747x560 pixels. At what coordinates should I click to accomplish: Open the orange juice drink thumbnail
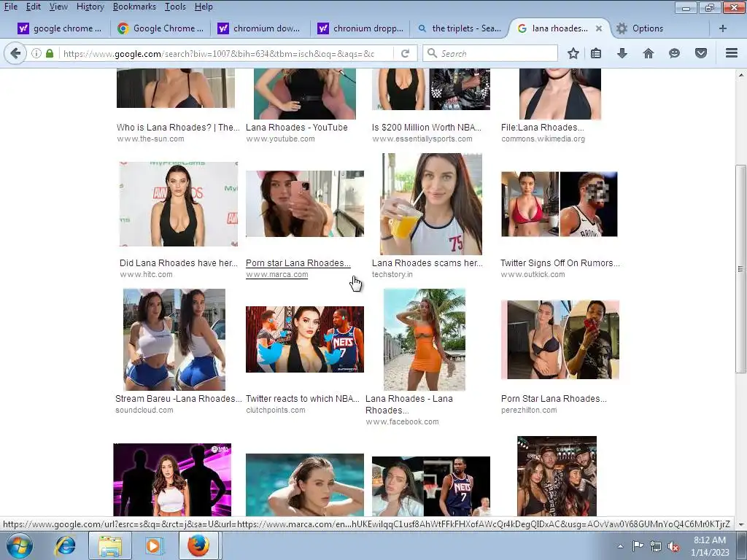tap(431, 204)
